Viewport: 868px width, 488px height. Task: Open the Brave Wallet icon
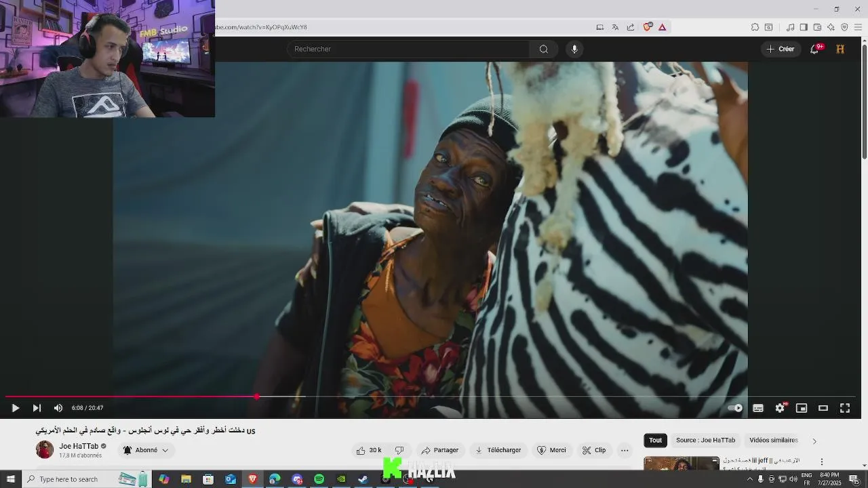pyautogui.click(x=817, y=27)
